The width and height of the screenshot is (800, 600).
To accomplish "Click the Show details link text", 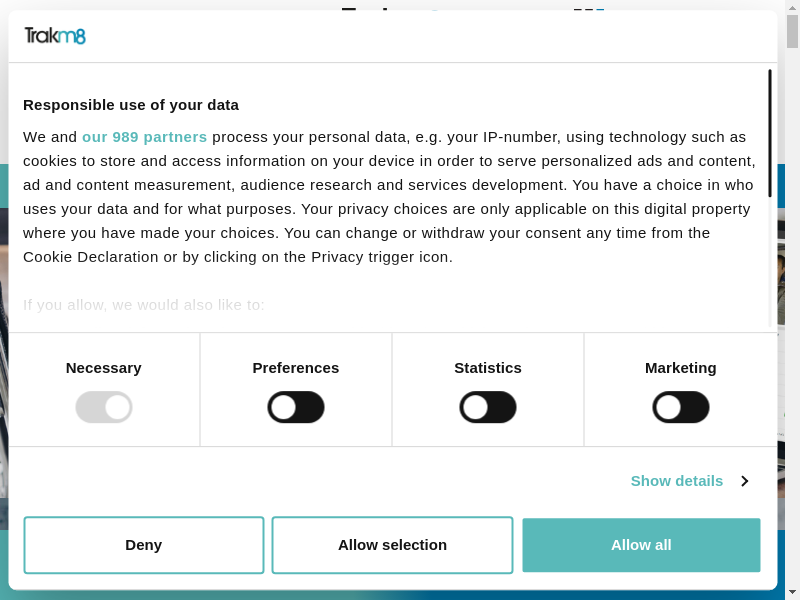I will click(676, 481).
